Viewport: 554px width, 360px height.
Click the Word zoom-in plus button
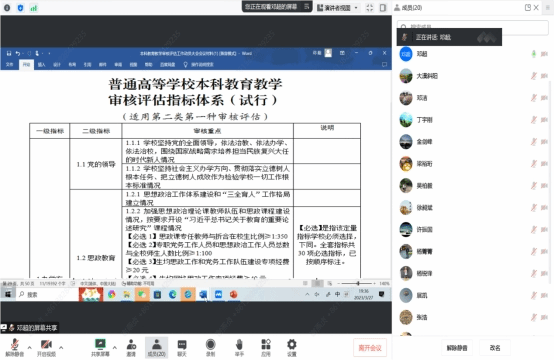point(375,283)
